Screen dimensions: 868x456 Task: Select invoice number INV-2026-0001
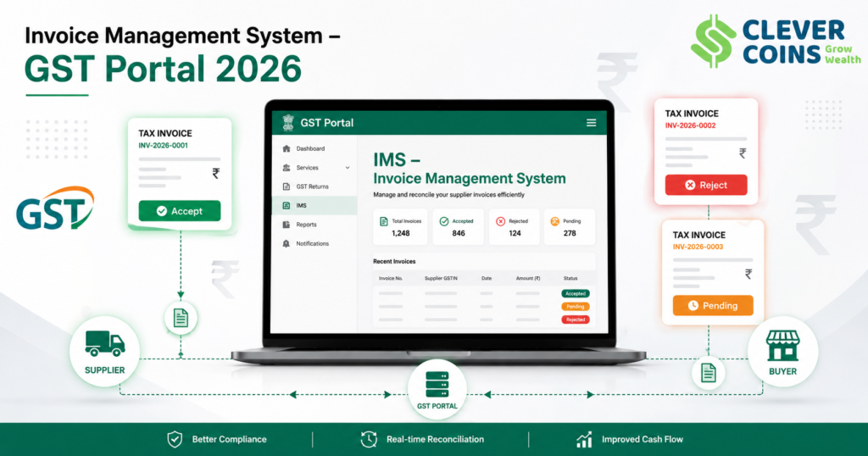pyautogui.click(x=164, y=146)
